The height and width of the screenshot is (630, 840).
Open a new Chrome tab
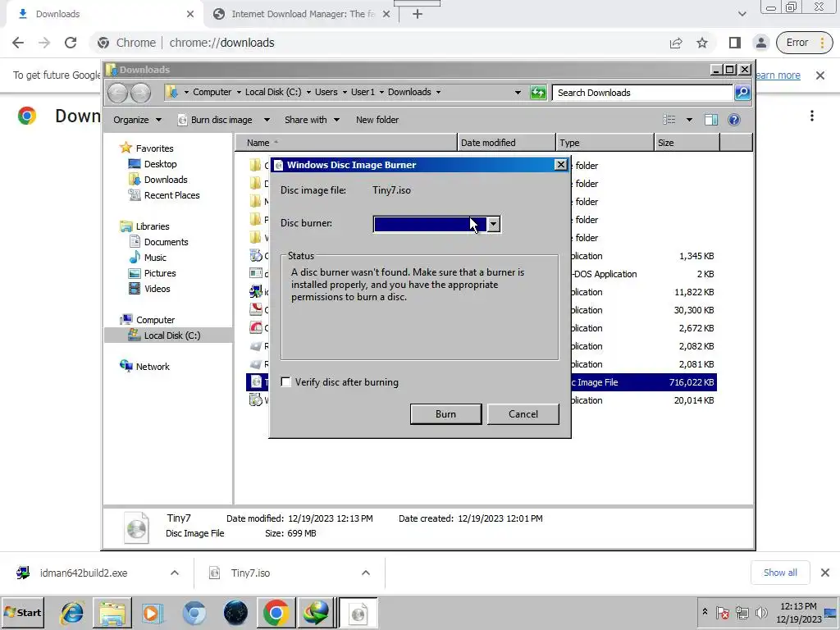click(x=418, y=15)
